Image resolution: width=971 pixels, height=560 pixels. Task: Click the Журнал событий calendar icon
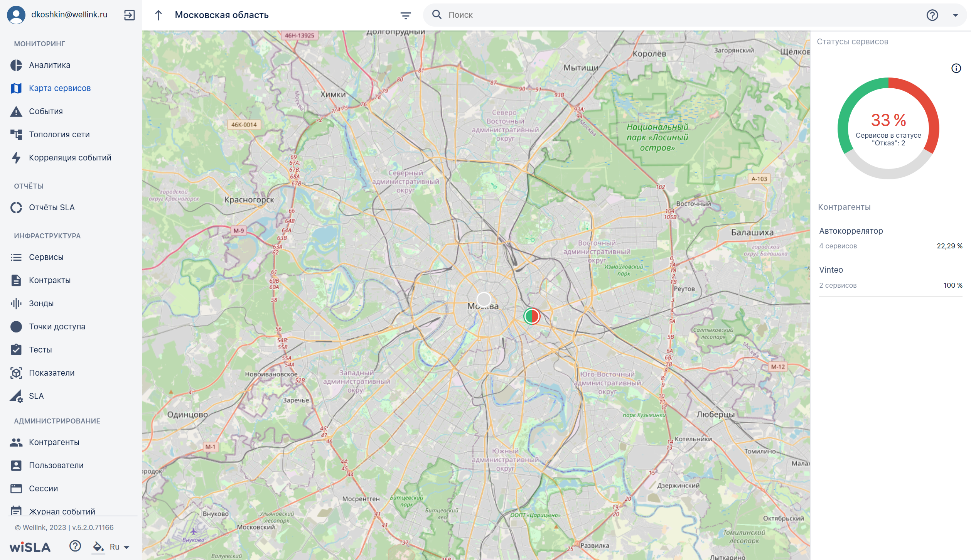click(16, 511)
